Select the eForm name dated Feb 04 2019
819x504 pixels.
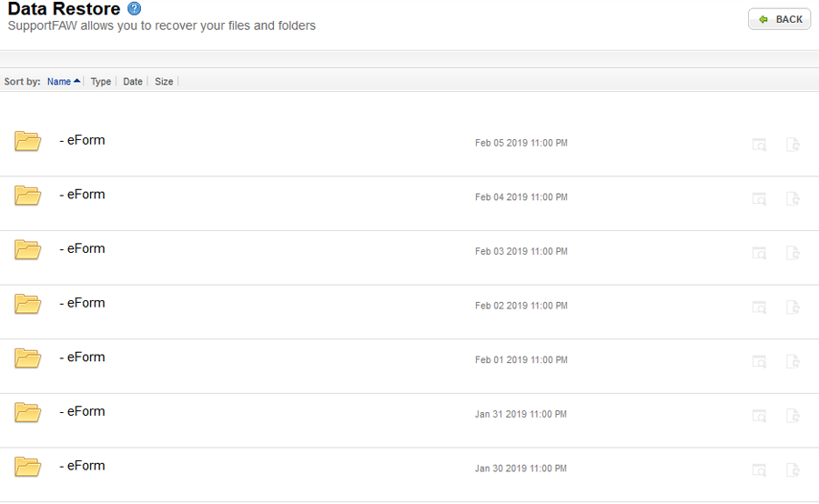tap(82, 195)
